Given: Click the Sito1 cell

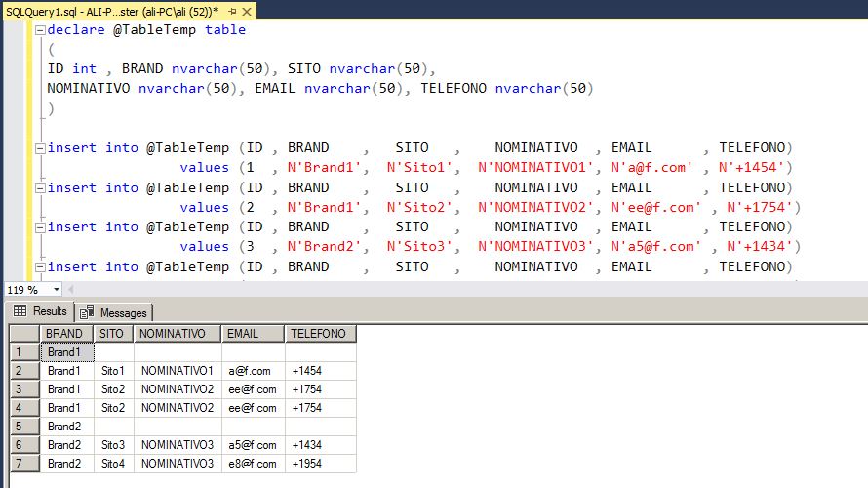Looking at the screenshot, I should coord(114,371).
